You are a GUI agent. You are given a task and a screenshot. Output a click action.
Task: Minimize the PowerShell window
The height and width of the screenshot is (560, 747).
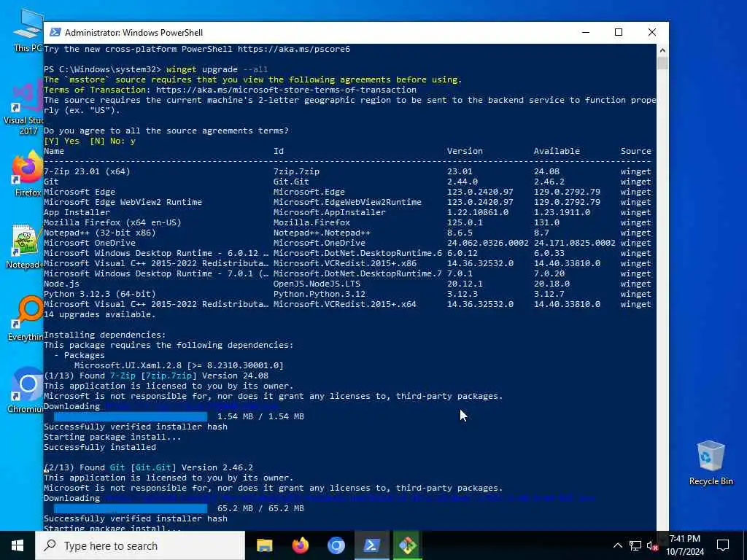coord(586,32)
